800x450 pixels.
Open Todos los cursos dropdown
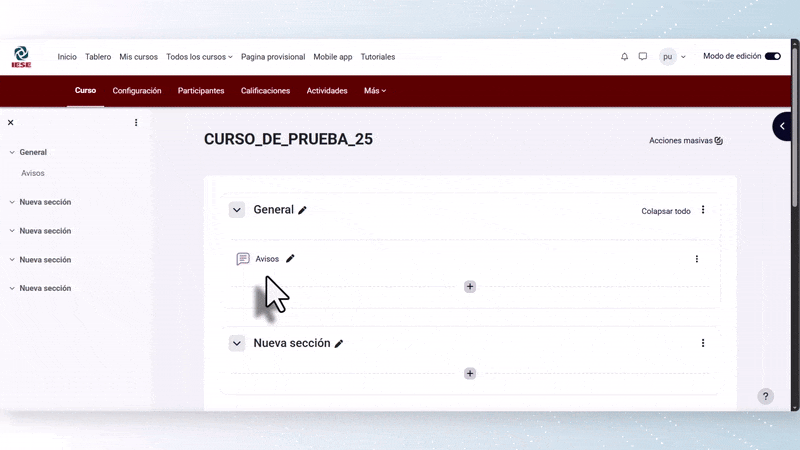[199, 57]
